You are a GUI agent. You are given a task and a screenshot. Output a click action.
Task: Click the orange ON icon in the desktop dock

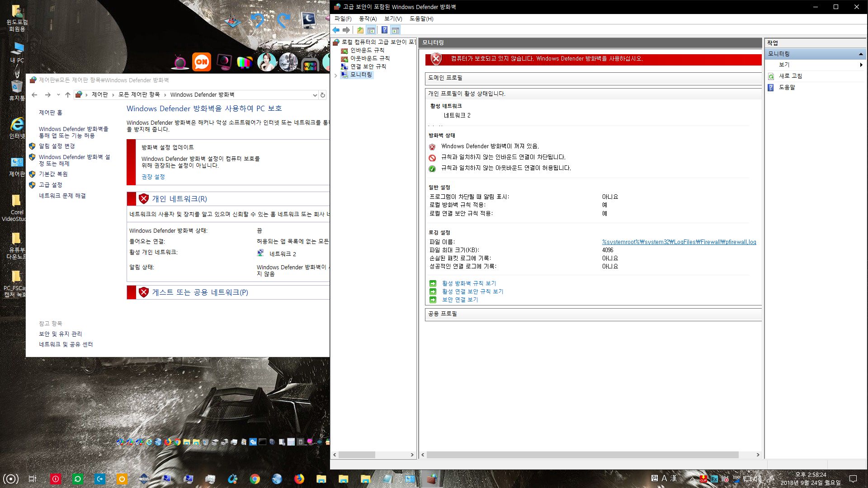pyautogui.click(x=202, y=62)
